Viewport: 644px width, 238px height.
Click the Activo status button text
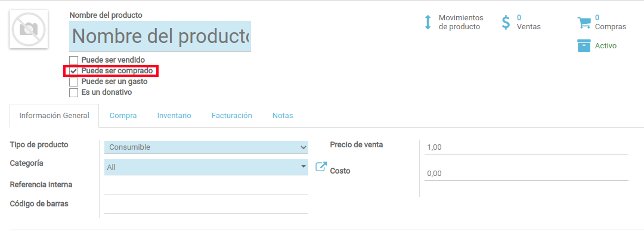605,45
